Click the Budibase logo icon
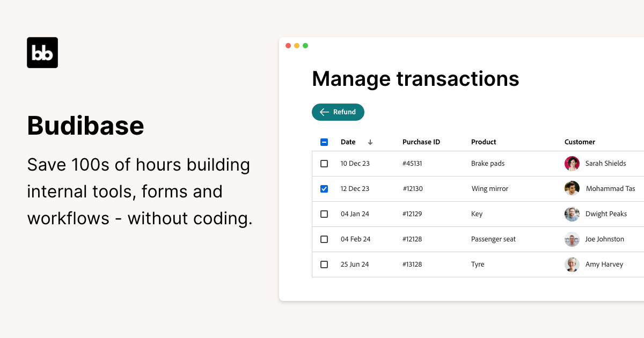This screenshot has width=644, height=338. pos(42,52)
